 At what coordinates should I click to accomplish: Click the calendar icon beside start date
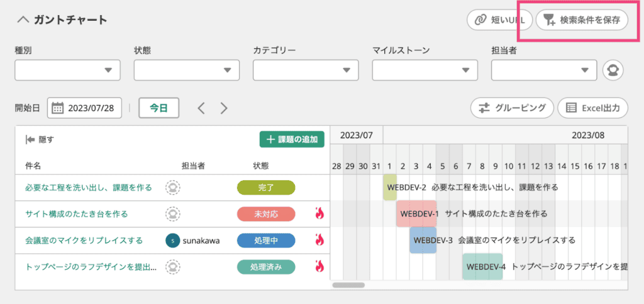coord(58,108)
